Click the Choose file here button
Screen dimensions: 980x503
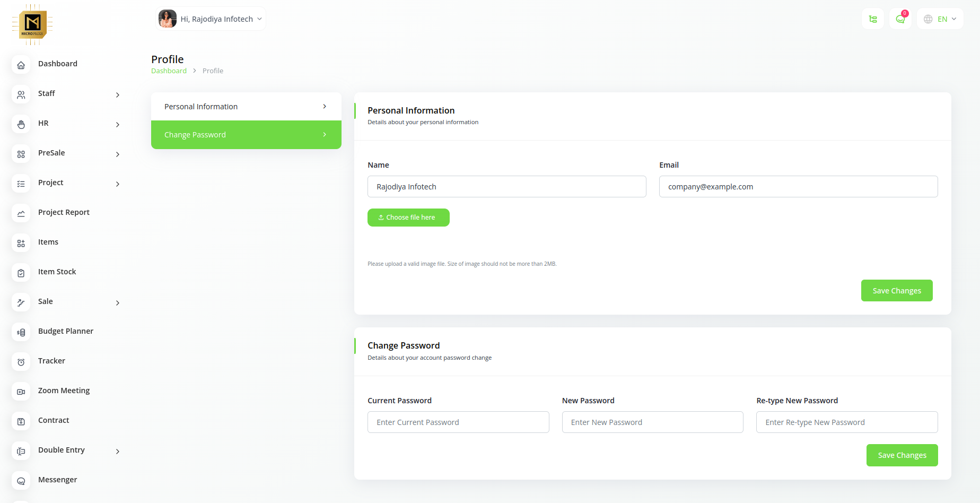point(408,218)
